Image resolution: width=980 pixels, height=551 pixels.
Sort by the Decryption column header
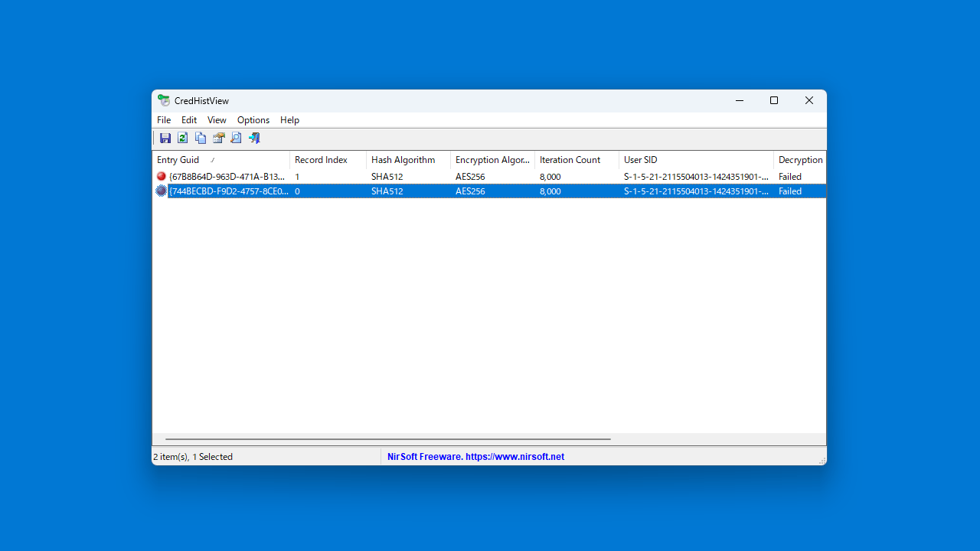click(800, 160)
